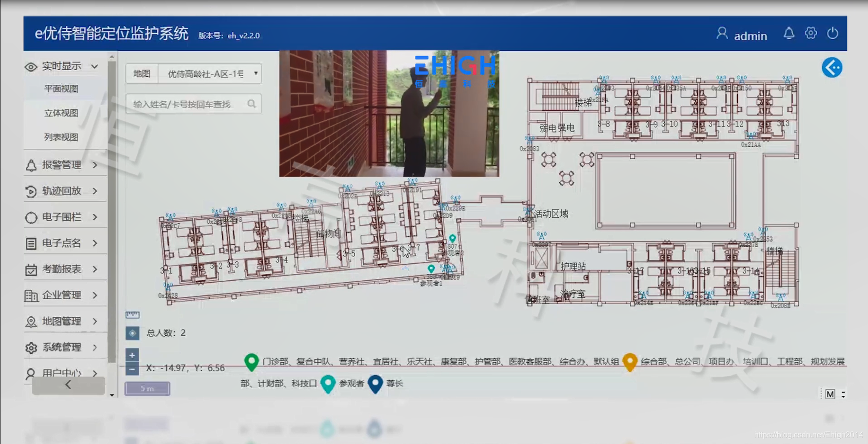Click the 地图管理 map pin icon
Viewport: 868px width, 444px height.
31,322
